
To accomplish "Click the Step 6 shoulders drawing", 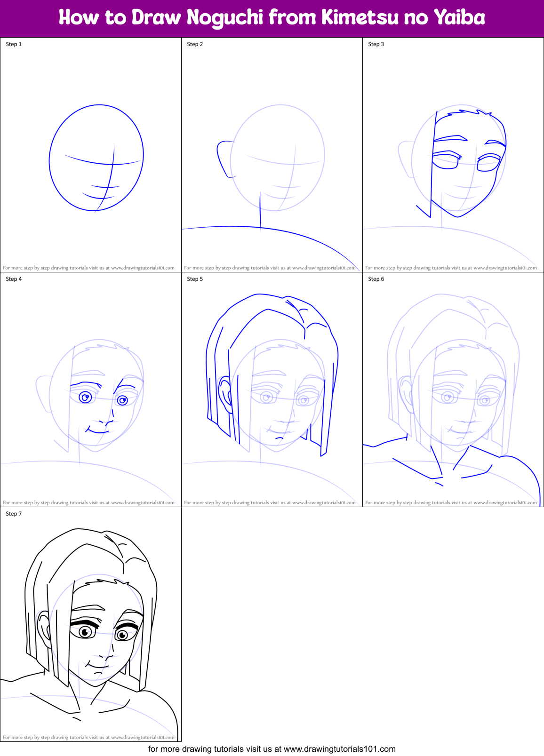I will (x=453, y=400).
